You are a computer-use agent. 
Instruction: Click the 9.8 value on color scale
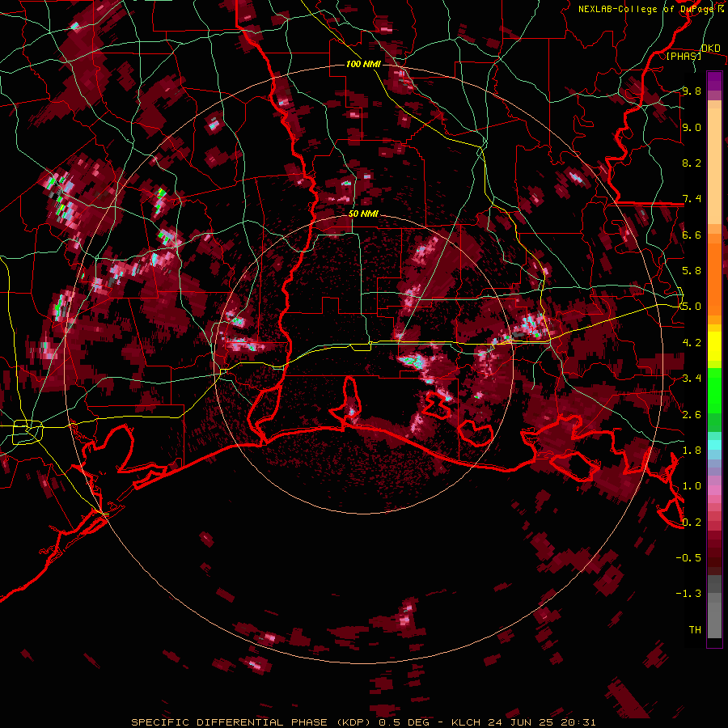[692, 91]
